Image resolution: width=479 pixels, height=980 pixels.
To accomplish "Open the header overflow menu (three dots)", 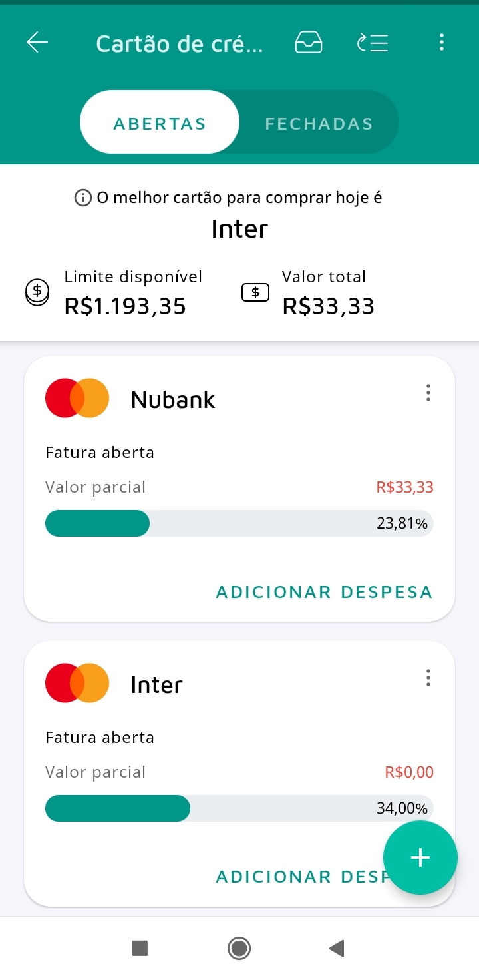I will [441, 43].
